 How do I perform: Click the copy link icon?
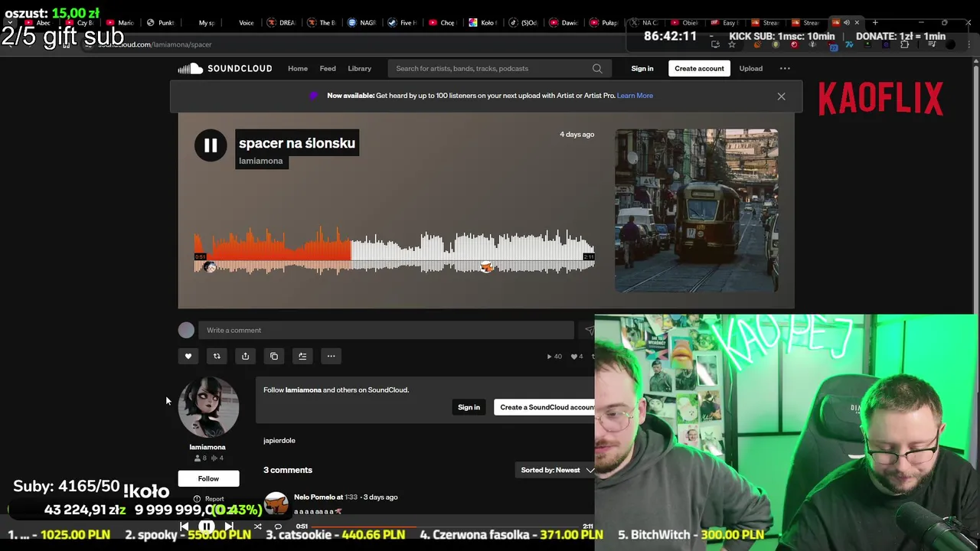[x=274, y=356]
